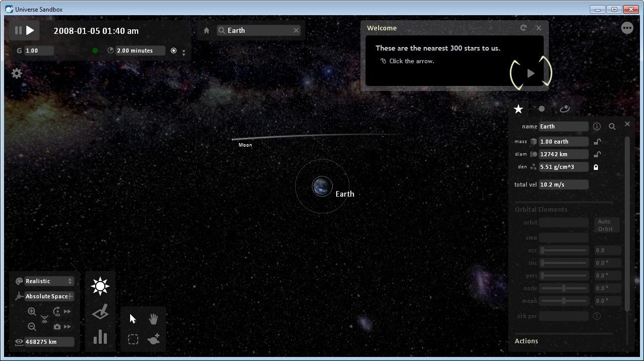The width and height of the screenshot is (644, 361).
Task: Click the bar chart icon
Action: click(100, 337)
